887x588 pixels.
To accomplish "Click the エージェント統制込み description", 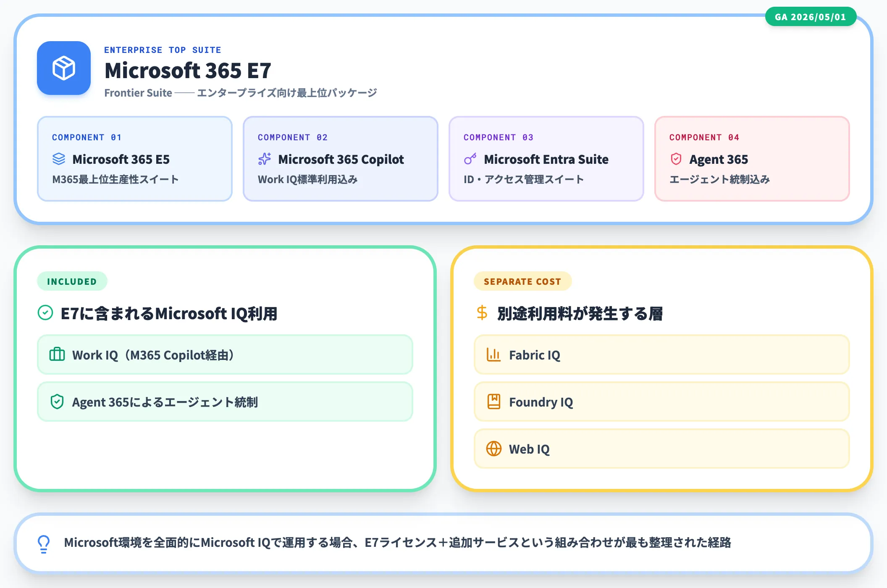I will 719,180.
